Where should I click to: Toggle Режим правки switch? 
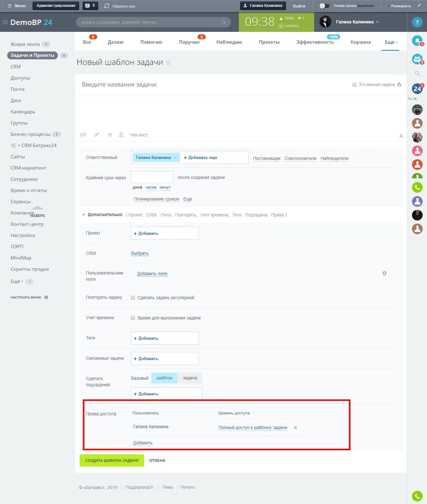coord(324,6)
